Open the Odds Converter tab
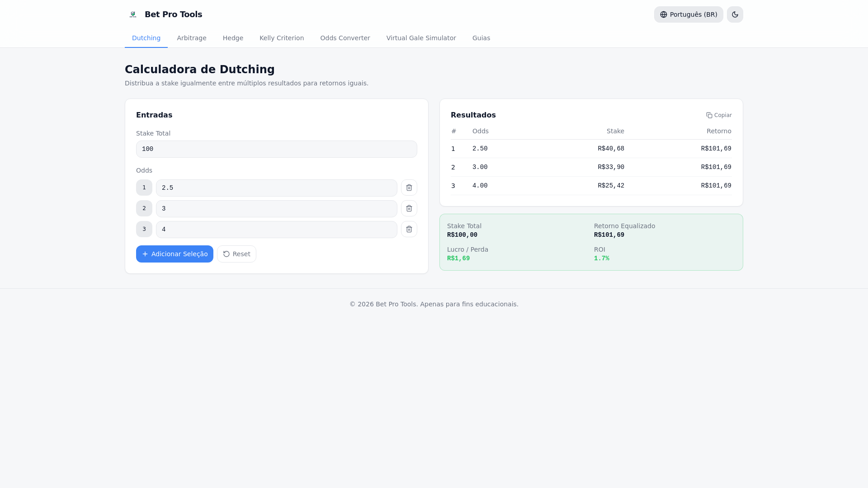868x488 pixels. (345, 38)
